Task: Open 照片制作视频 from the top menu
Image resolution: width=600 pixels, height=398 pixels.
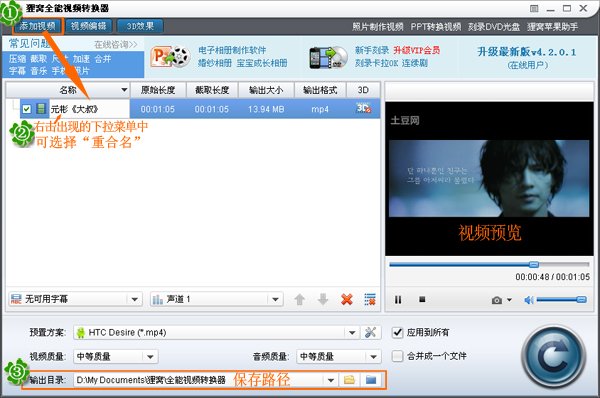Action: point(378,27)
